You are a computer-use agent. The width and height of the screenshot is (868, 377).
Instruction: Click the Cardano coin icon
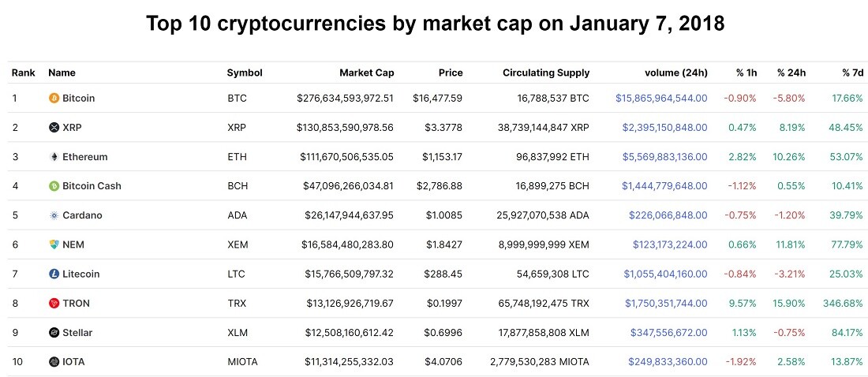point(54,216)
